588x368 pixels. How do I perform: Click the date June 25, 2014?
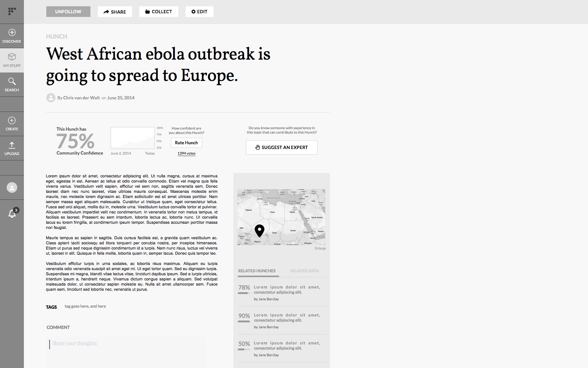pyautogui.click(x=121, y=98)
